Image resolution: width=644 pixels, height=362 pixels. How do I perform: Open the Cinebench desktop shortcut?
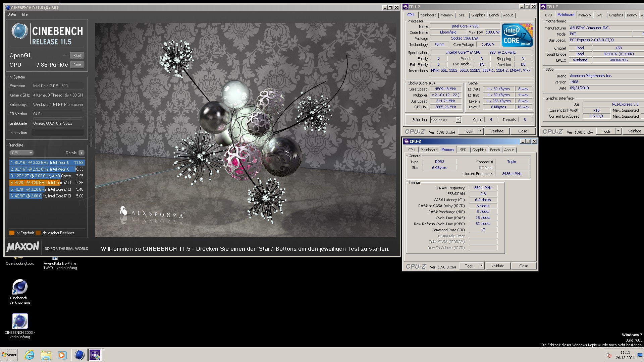pyautogui.click(x=20, y=292)
